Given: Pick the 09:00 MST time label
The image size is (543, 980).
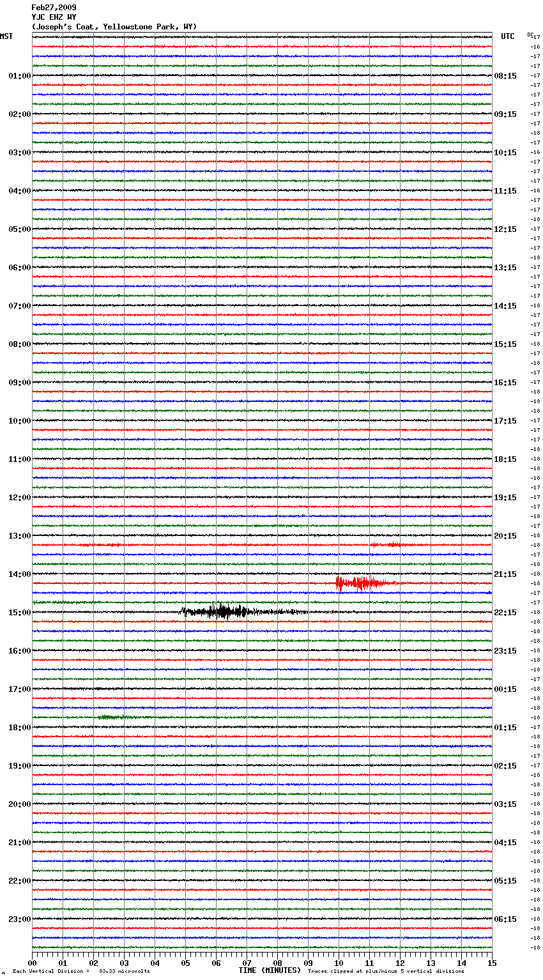Looking at the screenshot, I should (x=20, y=383).
